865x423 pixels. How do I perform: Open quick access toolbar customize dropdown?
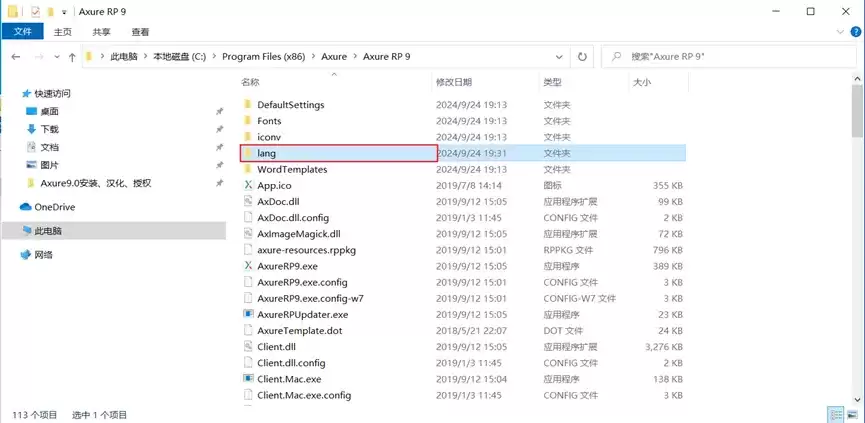(65, 12)
